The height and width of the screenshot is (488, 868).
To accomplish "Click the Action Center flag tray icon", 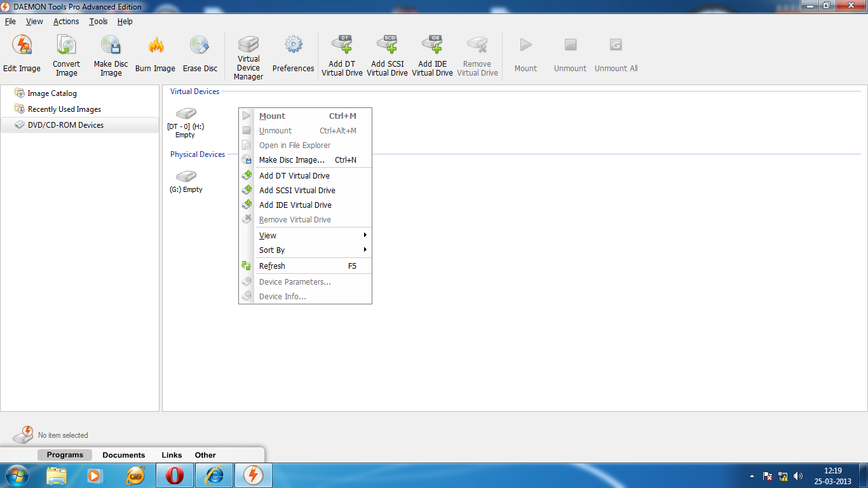I will click(768, 476).
